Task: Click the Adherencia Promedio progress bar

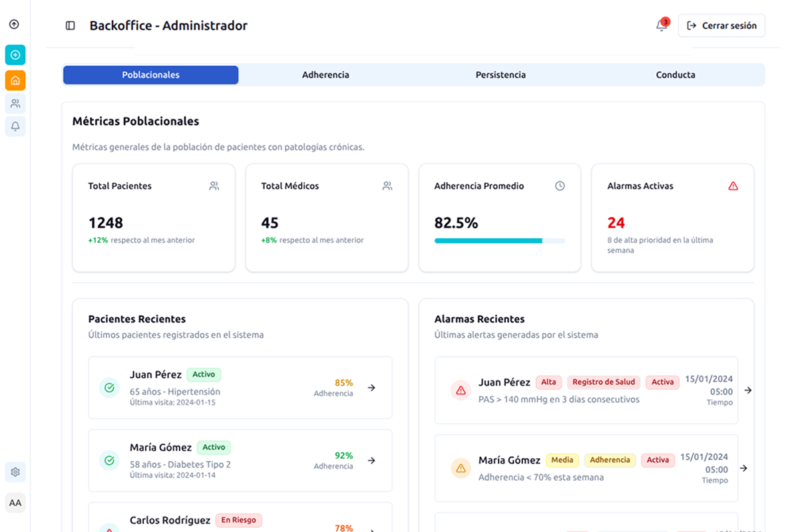Action: (x=499, y=241)
